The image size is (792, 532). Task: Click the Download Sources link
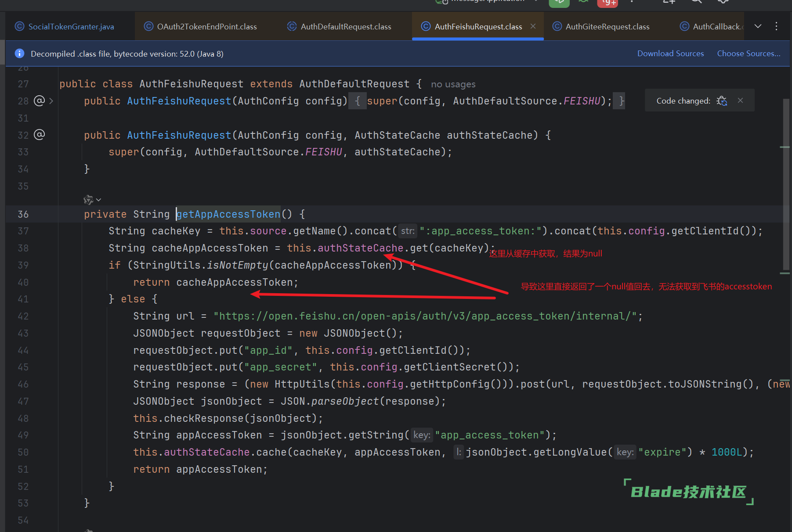click(670, 54)
